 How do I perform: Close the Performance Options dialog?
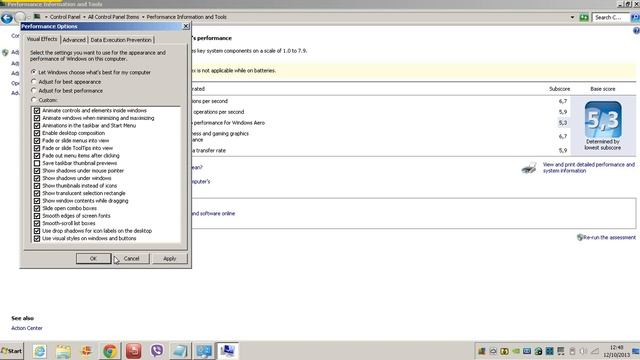(186, 27)
